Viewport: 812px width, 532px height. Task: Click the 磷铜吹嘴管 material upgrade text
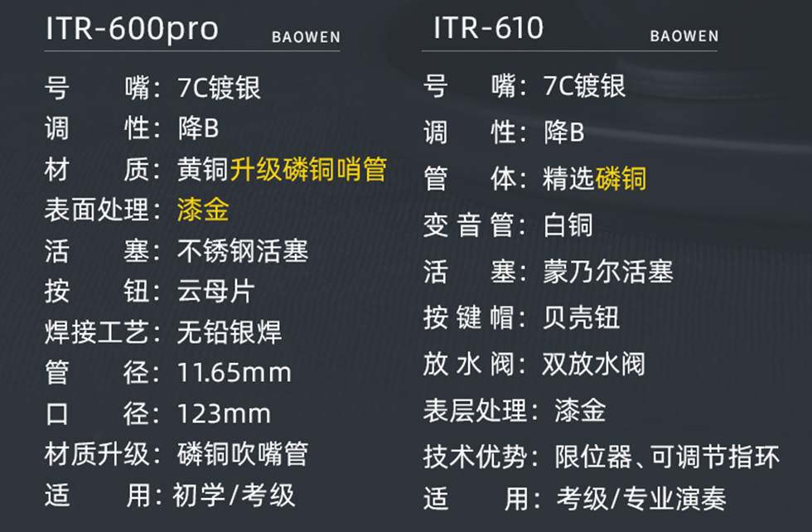[x=243, y=454]
